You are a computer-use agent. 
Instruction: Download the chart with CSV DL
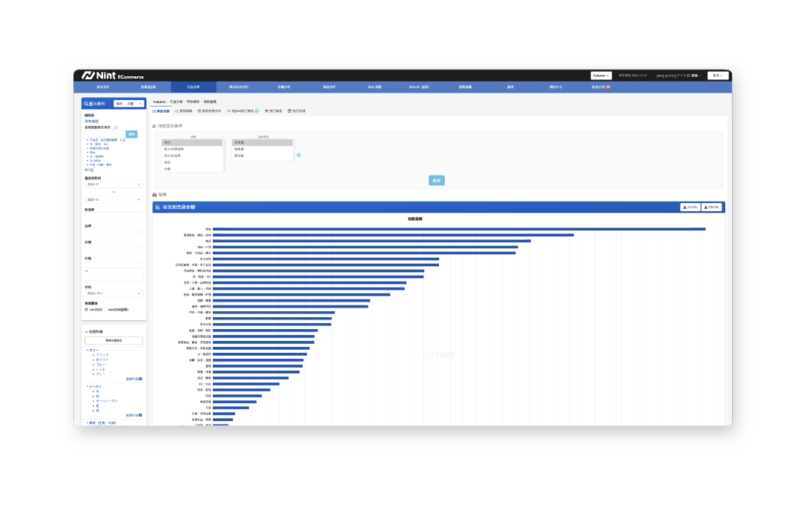(x=712, y=208)
